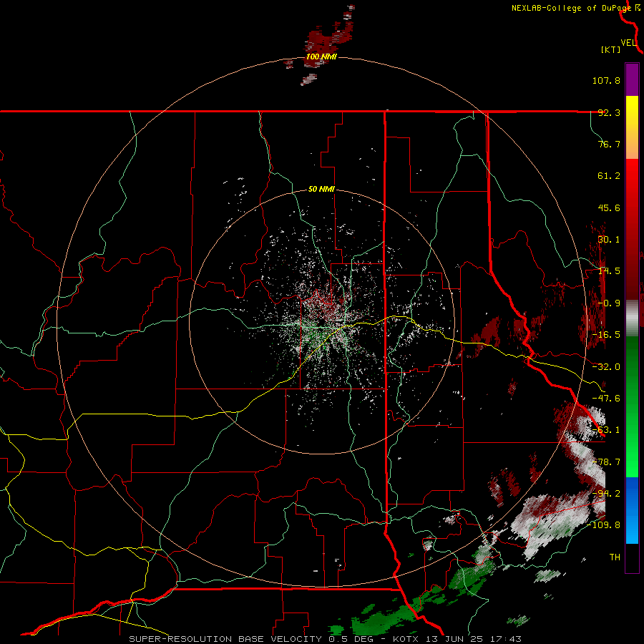Click the 61.2 value on the velocity scale
Image resolution: width=644 pixels, height=644 pixels.
tap(609, 176)
